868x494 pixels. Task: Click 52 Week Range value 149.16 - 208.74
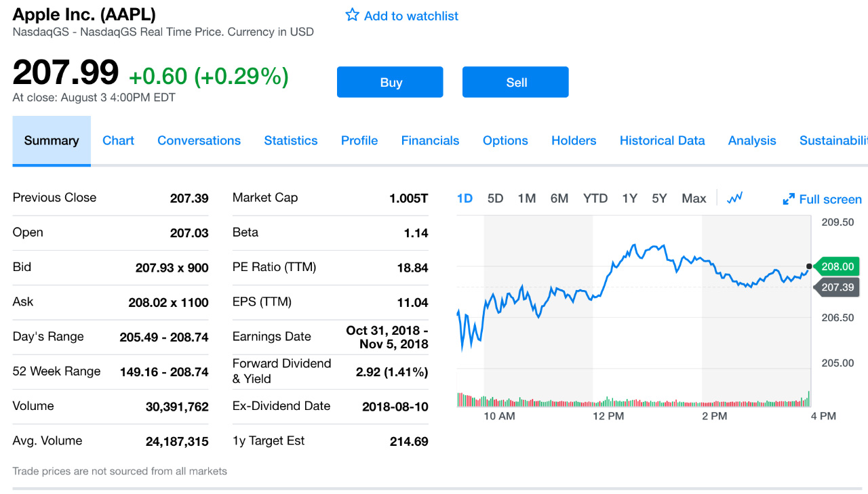click(164, 372)
